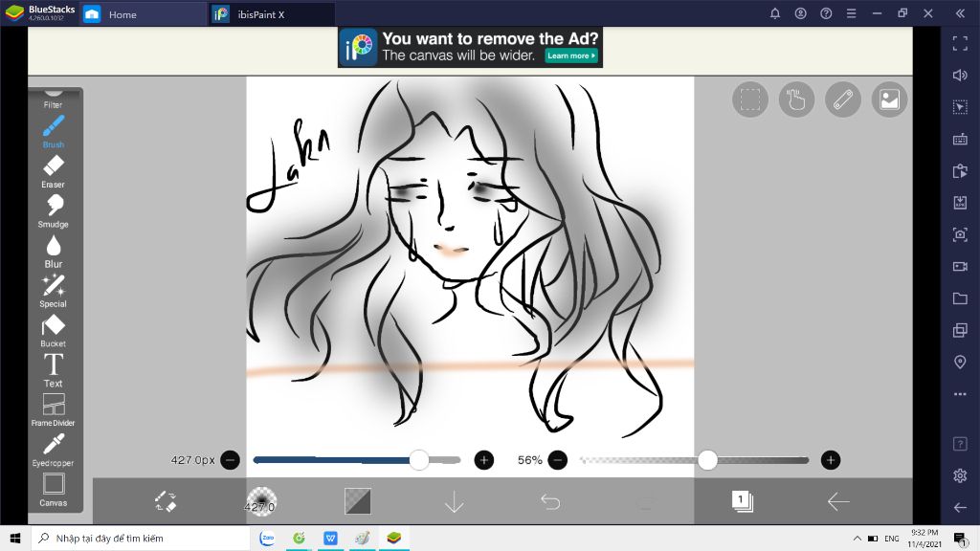Select the Text tool
This screenshot has height=551, width=980.
pyautogui.click(x=54, y=370)
